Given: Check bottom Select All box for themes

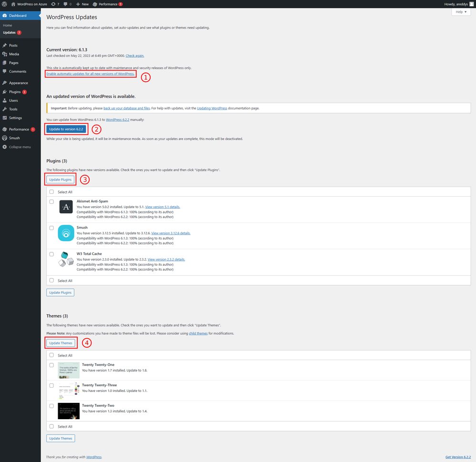Looking at the screenshot, I should [51, 426].
